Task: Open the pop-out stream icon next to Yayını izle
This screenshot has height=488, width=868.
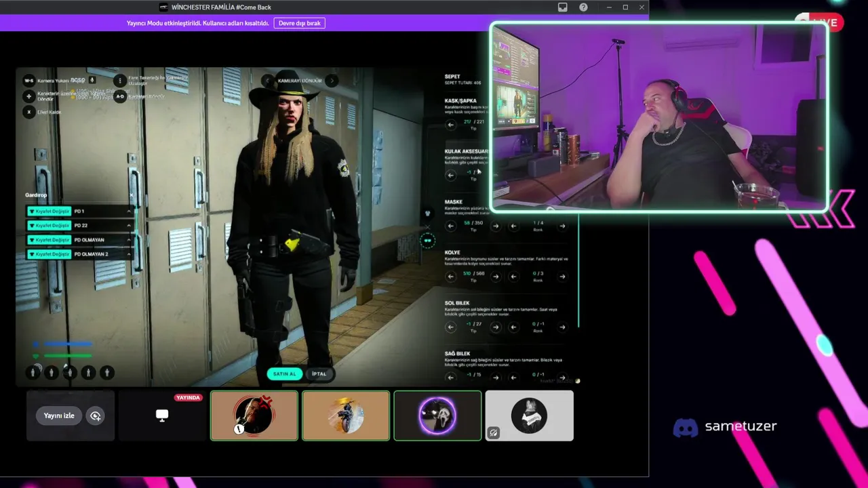Action: (96, 416)
